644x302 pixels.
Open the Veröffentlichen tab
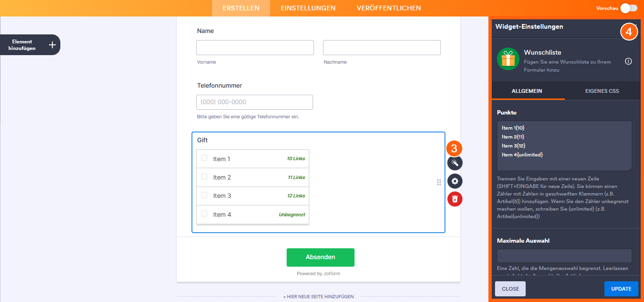tap(389, 8)
